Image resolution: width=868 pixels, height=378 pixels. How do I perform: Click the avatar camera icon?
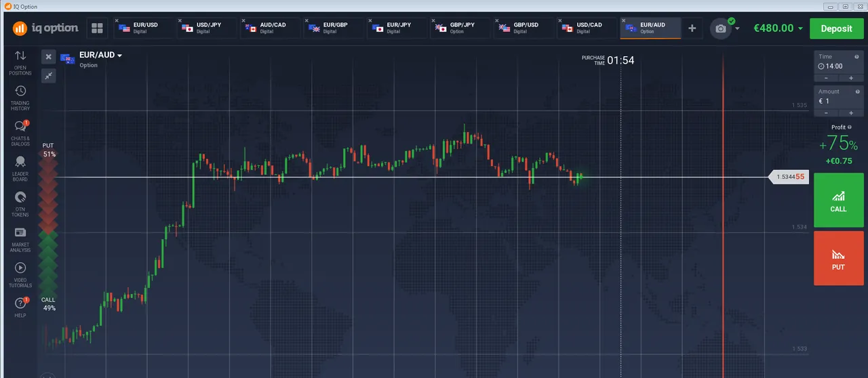click(x=721, y=28)
